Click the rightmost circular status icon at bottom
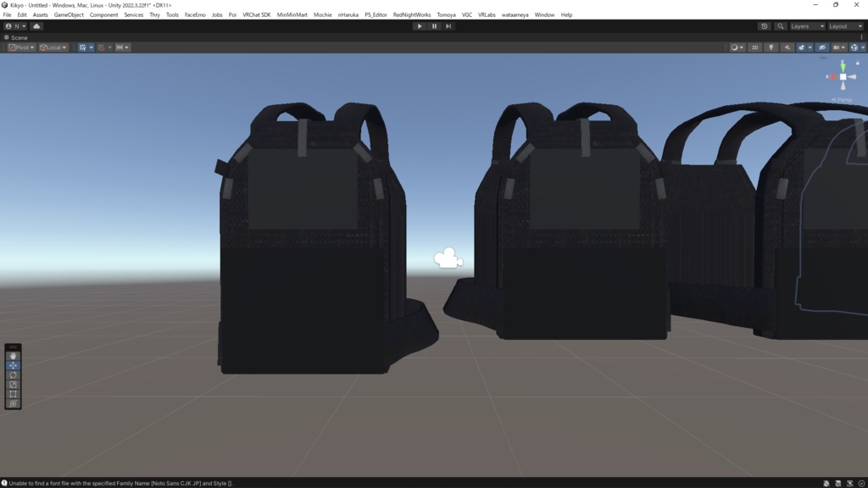 861,483
